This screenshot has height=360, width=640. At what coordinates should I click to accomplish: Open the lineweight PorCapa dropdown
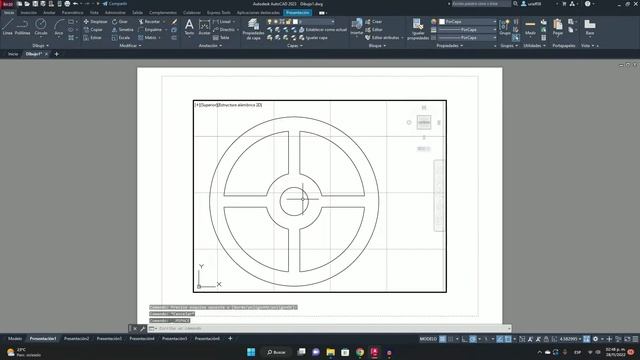[467, 30]
